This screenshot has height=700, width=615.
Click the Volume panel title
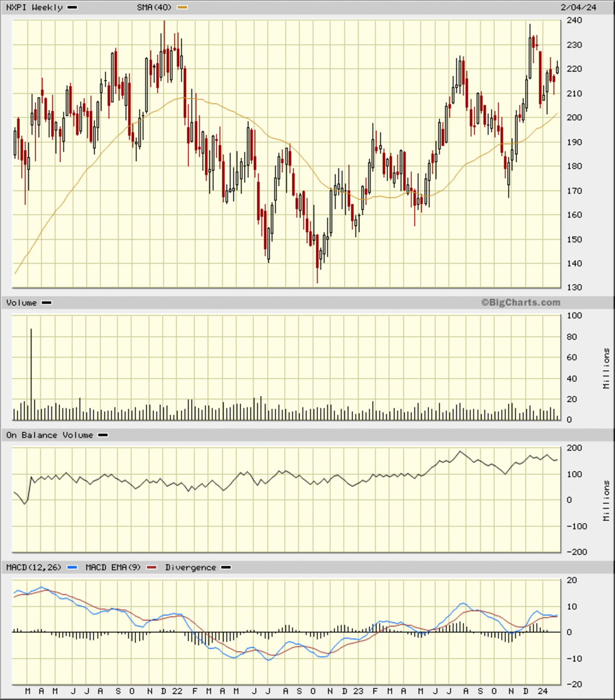[x=22, y=303]
